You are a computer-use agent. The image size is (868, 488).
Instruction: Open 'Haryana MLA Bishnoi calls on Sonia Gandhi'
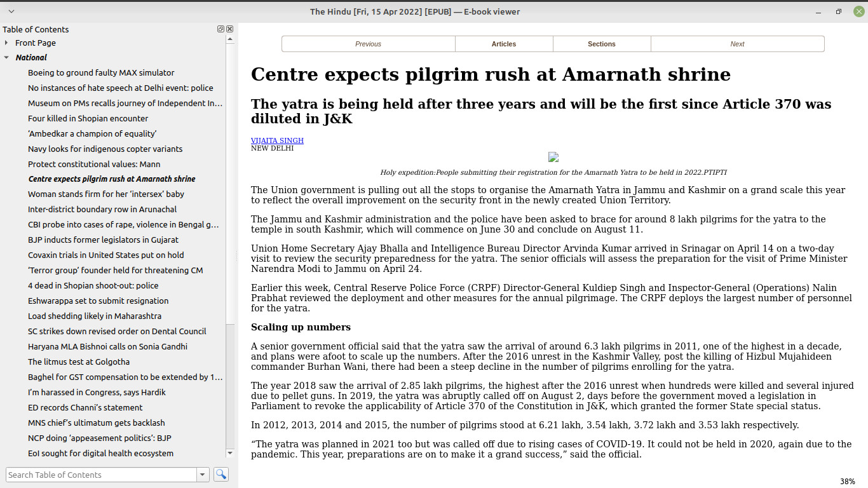[108, 346]
